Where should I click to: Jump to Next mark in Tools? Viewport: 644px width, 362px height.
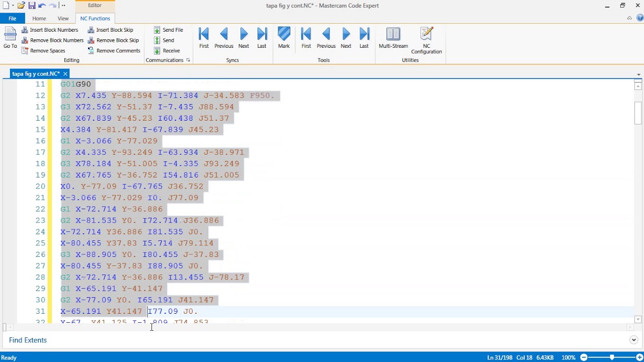coord(346,38)
